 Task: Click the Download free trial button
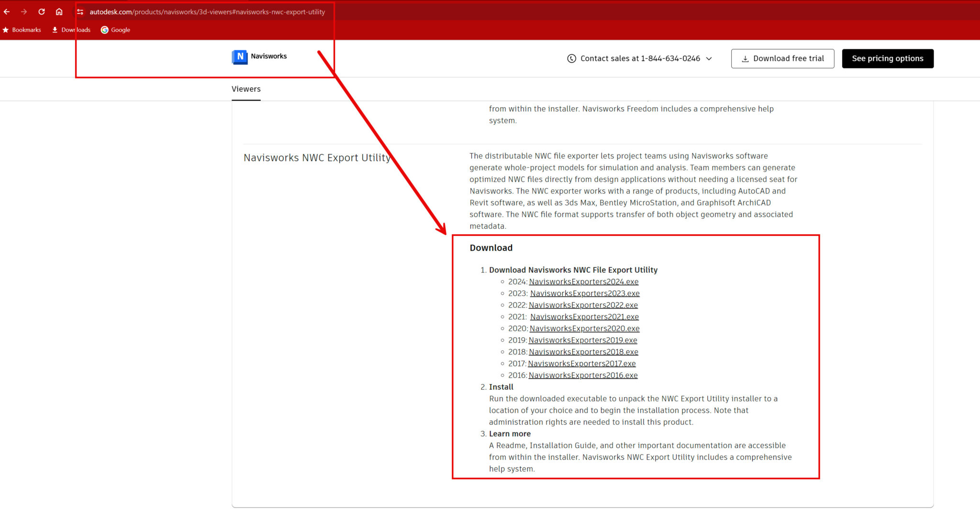click(782, 58)
